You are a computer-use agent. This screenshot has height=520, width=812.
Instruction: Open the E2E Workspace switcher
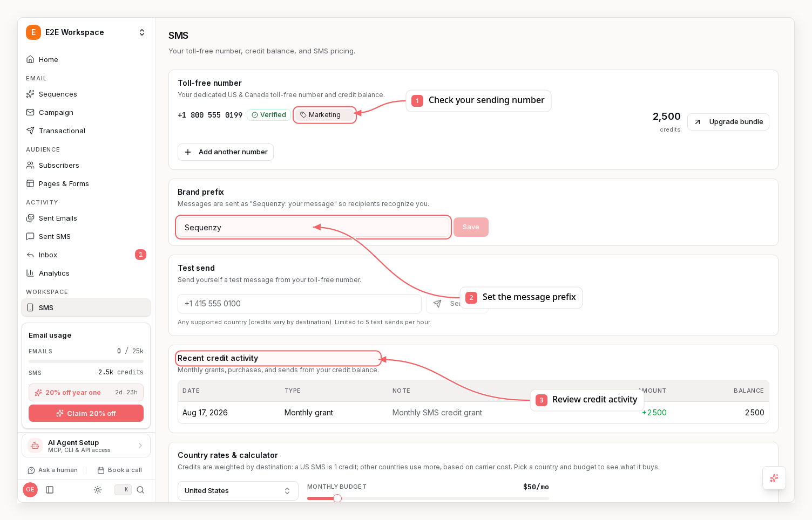tap(86, 32)
